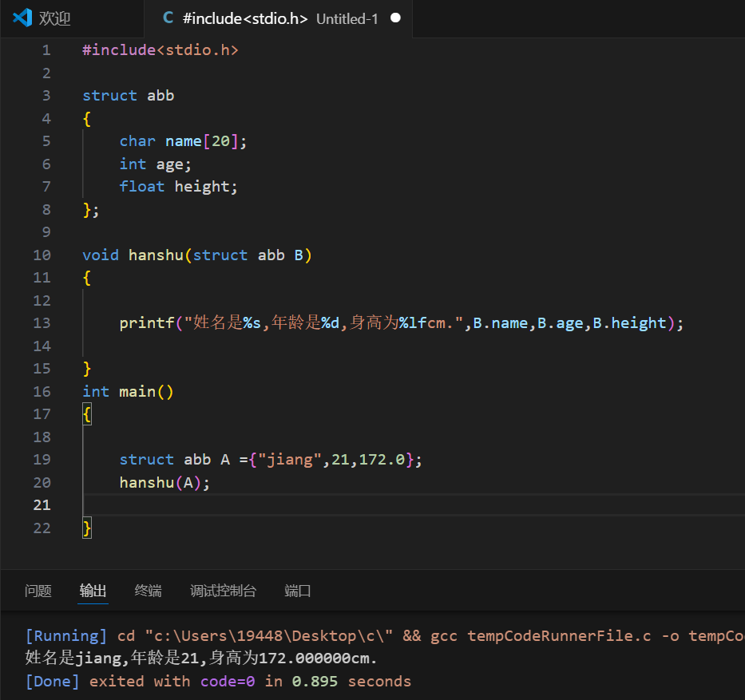Click the printf call on line 13
This screenshot has height=700, width=745.
401,323
